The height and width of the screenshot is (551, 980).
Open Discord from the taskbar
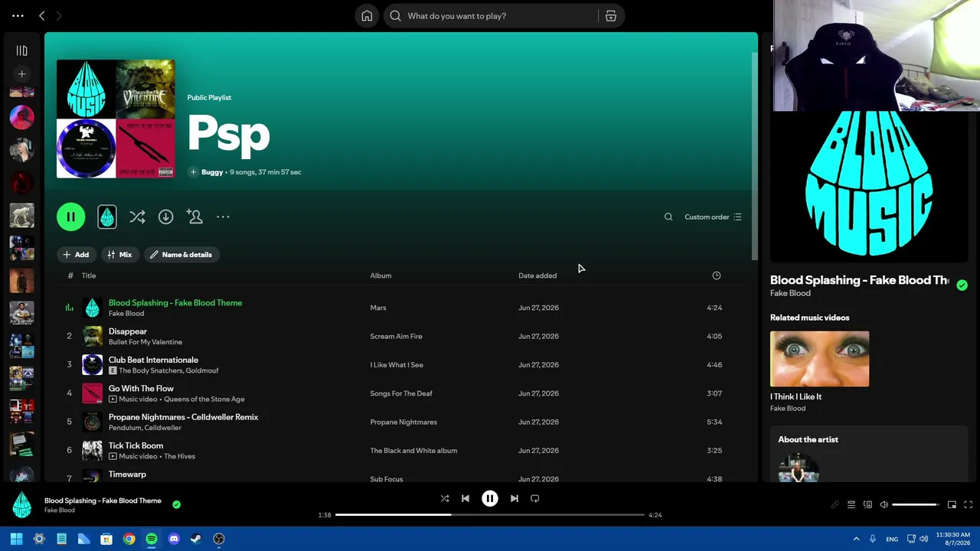(174, 539)
